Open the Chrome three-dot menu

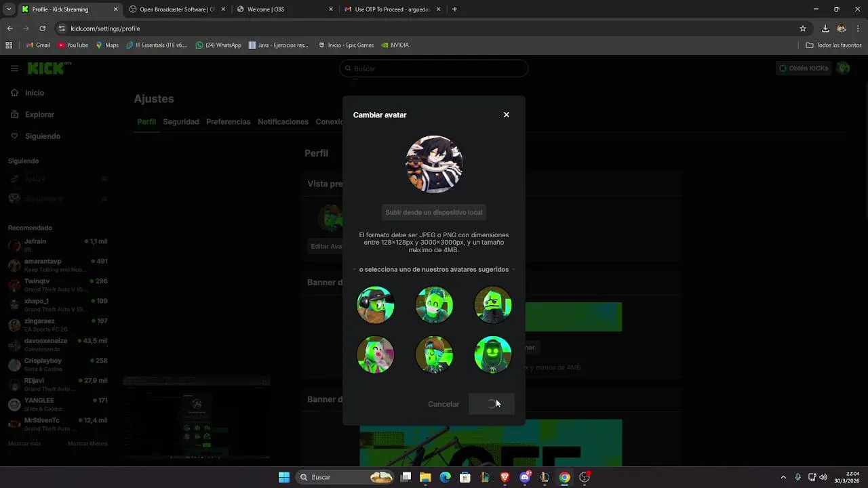click(859, 28)
